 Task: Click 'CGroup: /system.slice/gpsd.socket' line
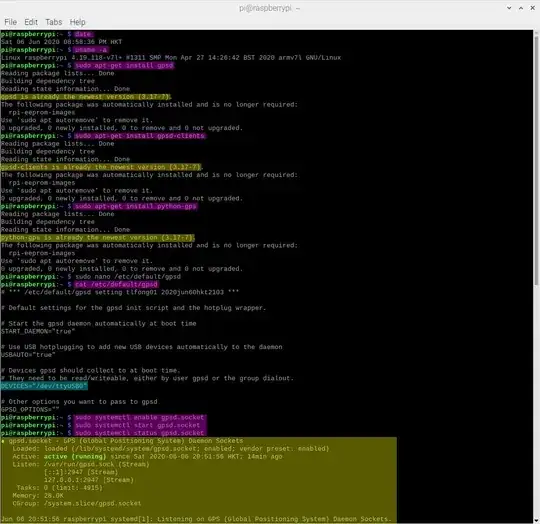tap(77, 504)
